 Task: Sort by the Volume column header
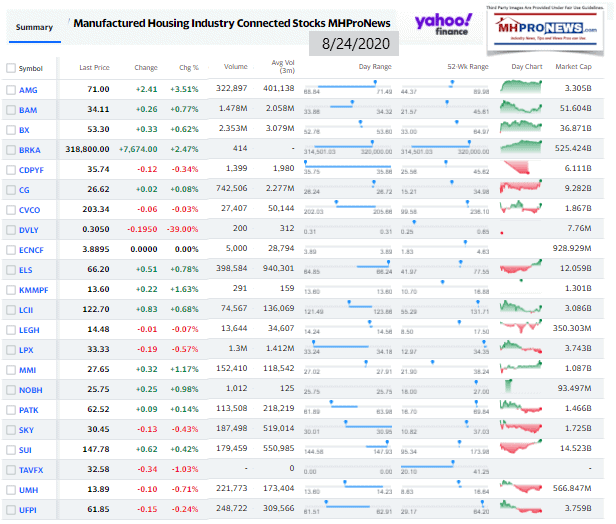point(236,68)
